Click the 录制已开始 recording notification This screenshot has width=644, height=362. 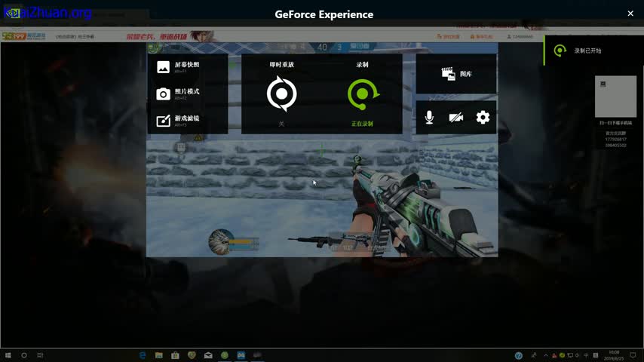click(x=594, y=51)
